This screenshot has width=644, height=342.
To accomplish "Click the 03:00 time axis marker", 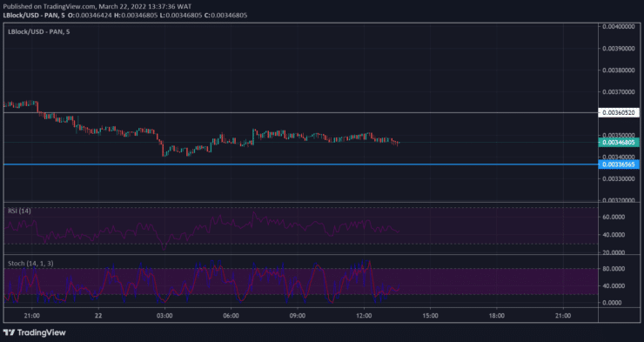I will pyautogui.click(x=164, y=316).
